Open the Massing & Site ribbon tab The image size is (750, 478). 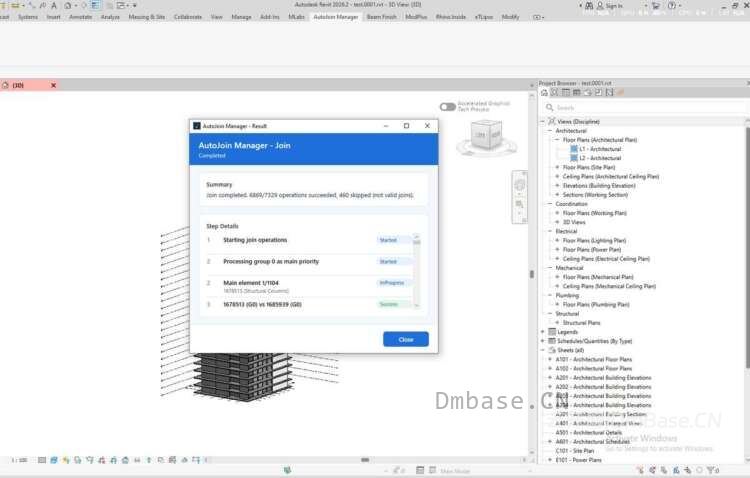[146, 17]
